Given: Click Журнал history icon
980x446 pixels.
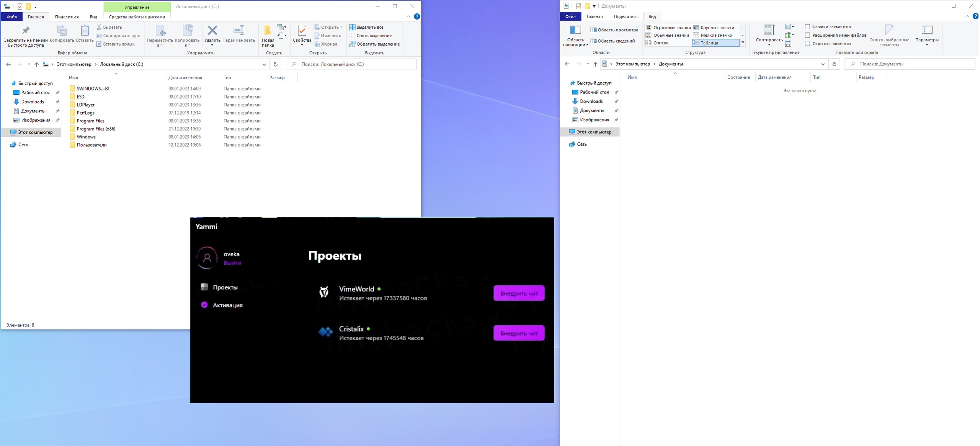Looking at the screenshot, I should [x=326, y=44].
